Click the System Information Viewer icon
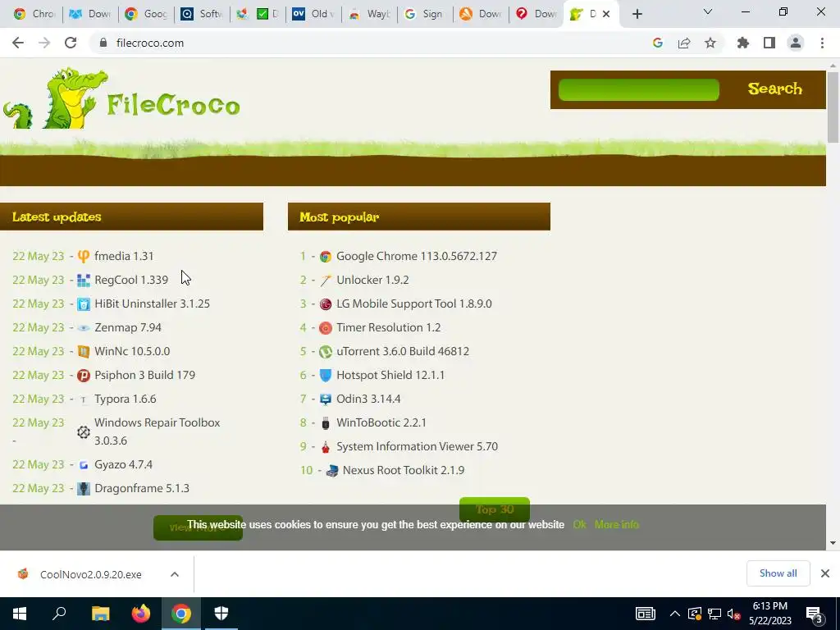This screenshot has height=630, width=840. pyautogui.click(x=325, y=447)
